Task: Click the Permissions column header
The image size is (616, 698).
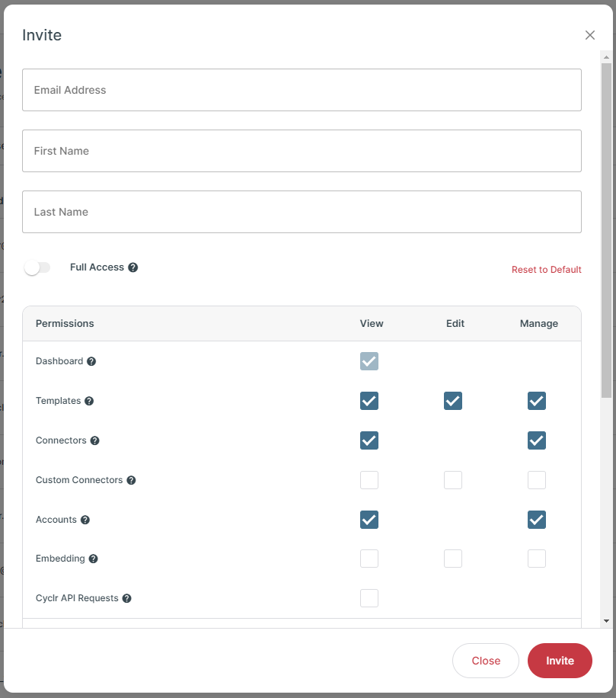Action: pyautogui.click(x=65, y=323)
